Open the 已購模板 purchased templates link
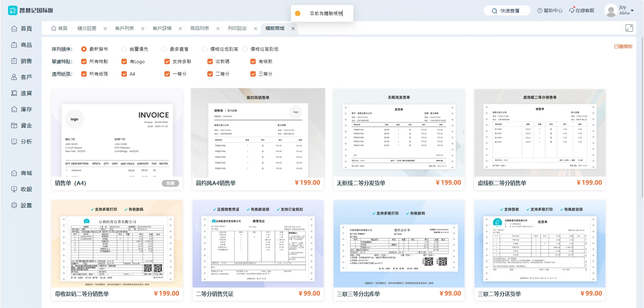Image resolution: width=644 pixels, height=308 pixels. (623, 46)
